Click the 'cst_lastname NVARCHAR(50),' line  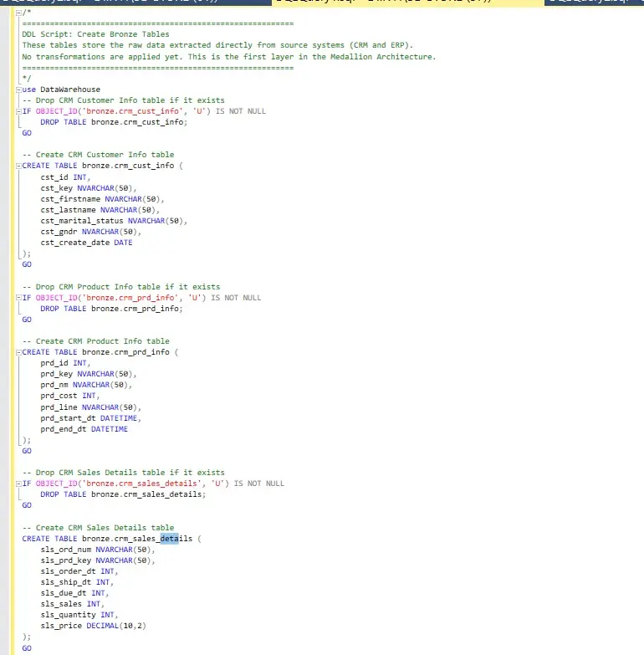point(100,210)
